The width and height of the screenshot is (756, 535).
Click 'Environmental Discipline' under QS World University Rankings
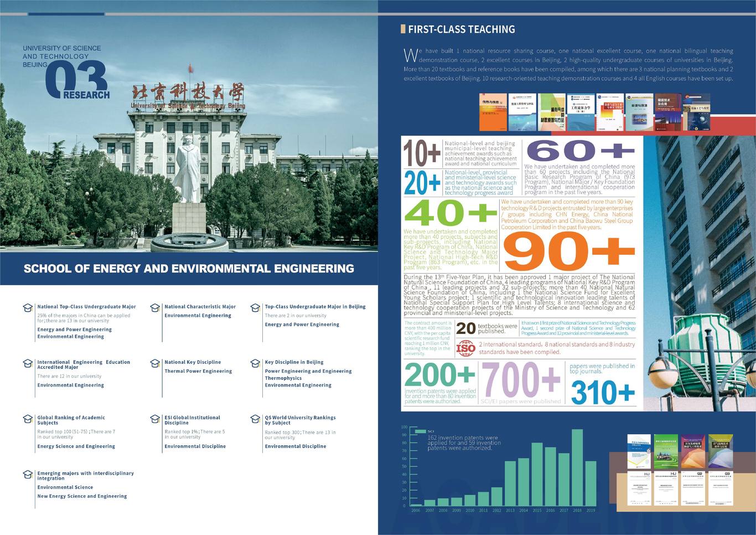(x=296, y=446)
